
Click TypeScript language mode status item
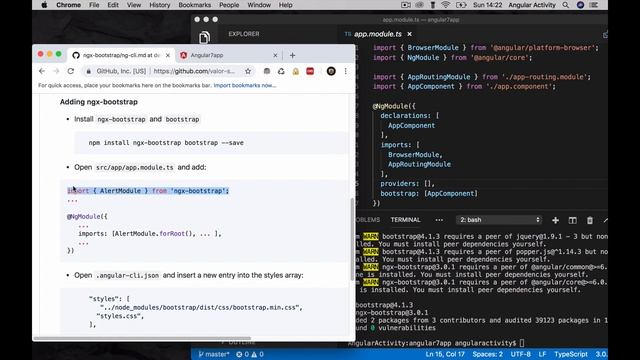point(571,354)
